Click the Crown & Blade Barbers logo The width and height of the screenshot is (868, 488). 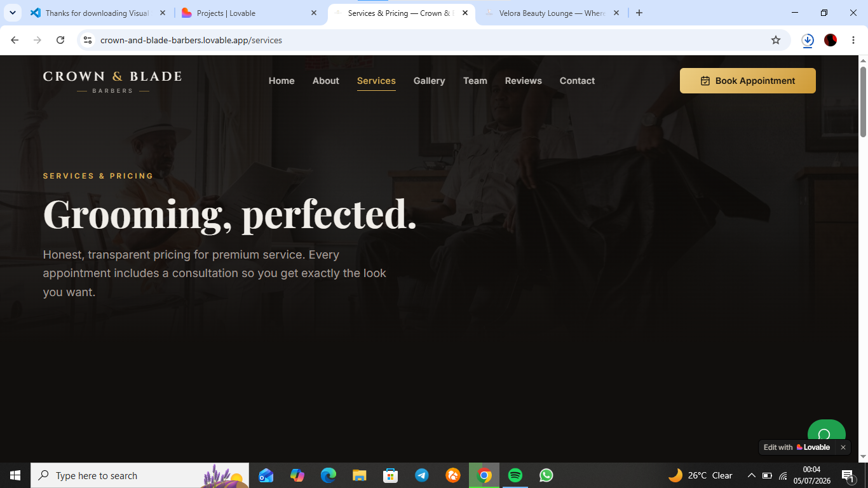pos(112,82)
